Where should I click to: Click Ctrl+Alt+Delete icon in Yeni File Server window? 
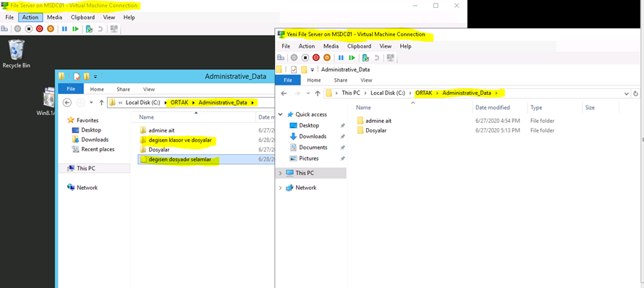pyautogui.click(x=281, y=57)
